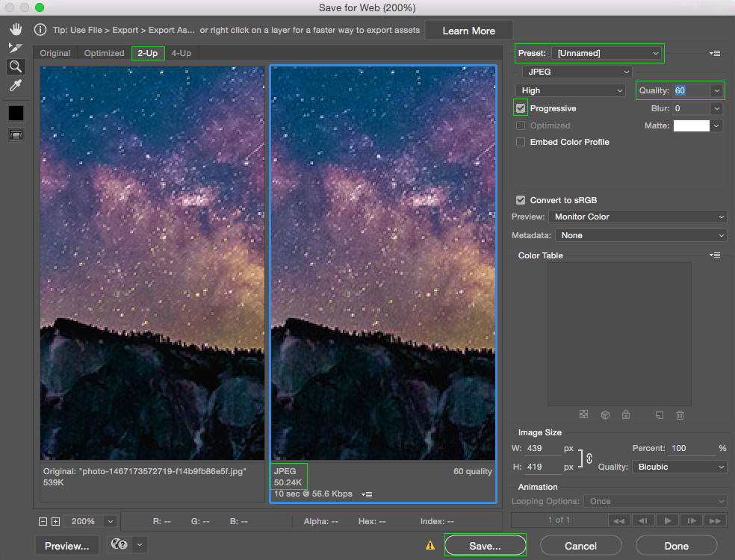Viewport: 735px width, 560px height.
Task: Open the Preset dropdown
Action: click(x=607, y=53)
